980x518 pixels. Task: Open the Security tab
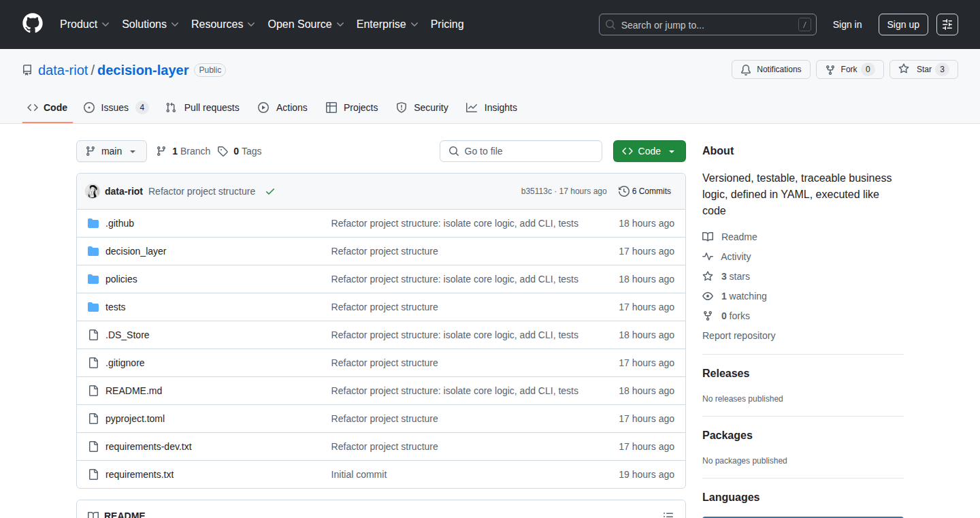[x=422, y=108]
